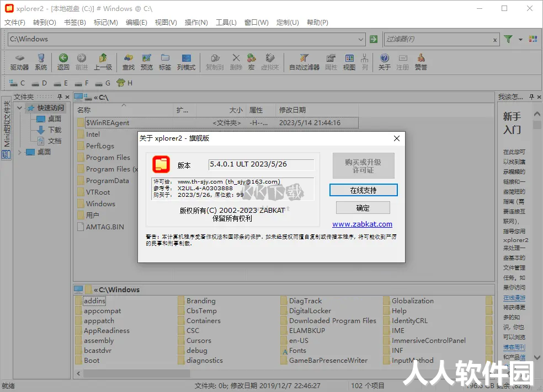Go back with the 返回 icon
This screenshot has height=392, width=543.
tap(63, 62)
